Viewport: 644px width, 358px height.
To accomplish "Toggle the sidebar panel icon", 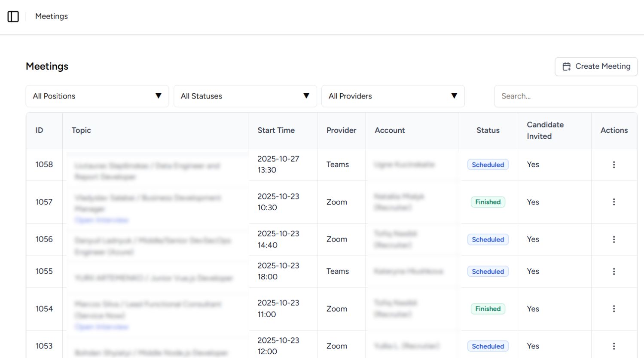I will pyautogui.click(x=13, y=16).
